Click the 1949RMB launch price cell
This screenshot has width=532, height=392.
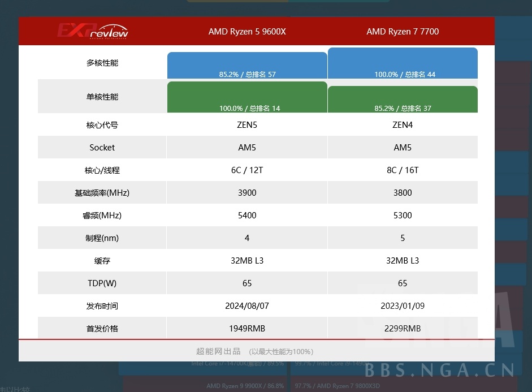coord(247,328)
